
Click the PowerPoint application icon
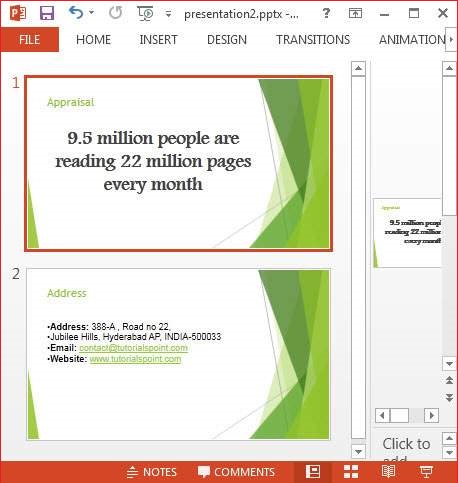(x=17, y=13)
